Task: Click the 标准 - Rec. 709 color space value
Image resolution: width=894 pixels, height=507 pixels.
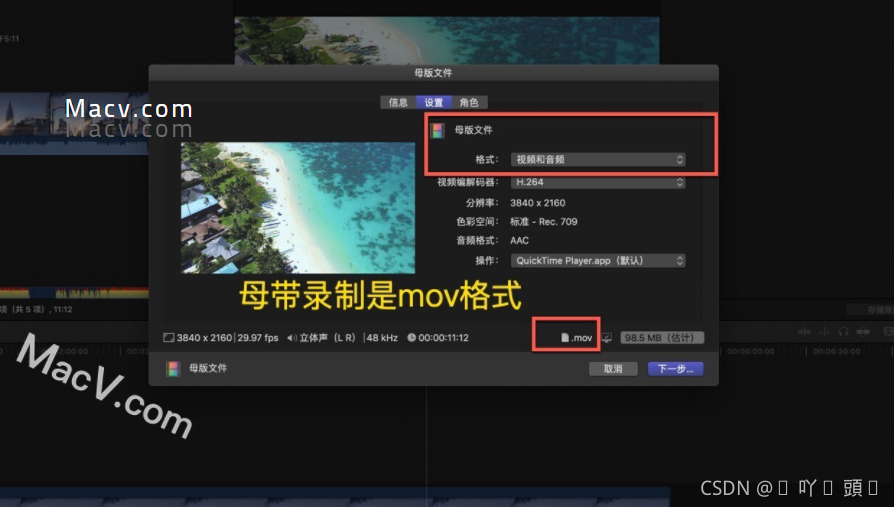Action: [x=544, y=222]
